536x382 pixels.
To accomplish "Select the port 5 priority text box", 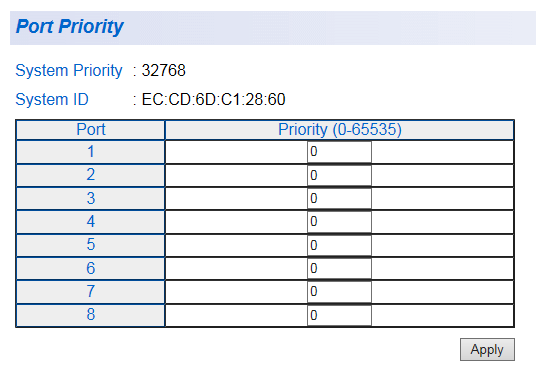I will [339, 245].
